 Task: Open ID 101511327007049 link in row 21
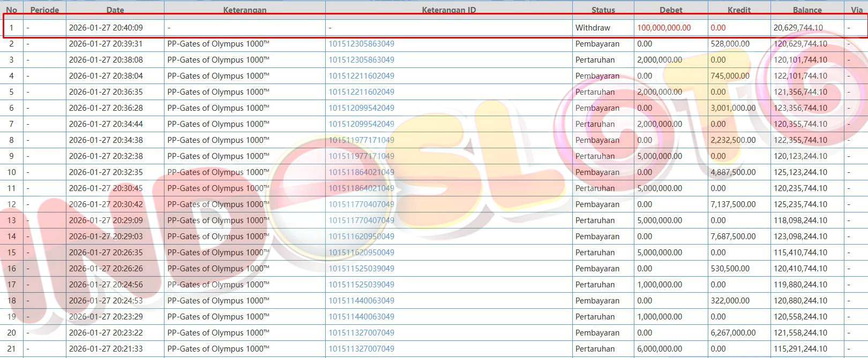tap(361, 349)
